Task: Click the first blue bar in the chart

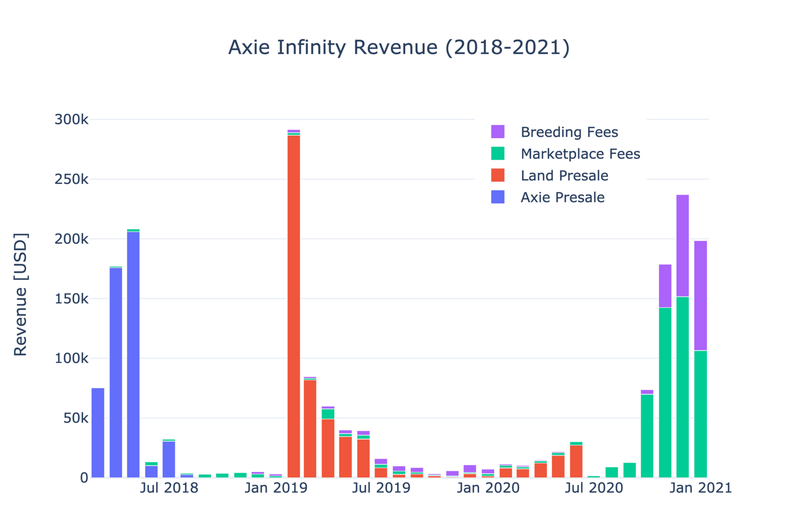Action: point(98,432)
